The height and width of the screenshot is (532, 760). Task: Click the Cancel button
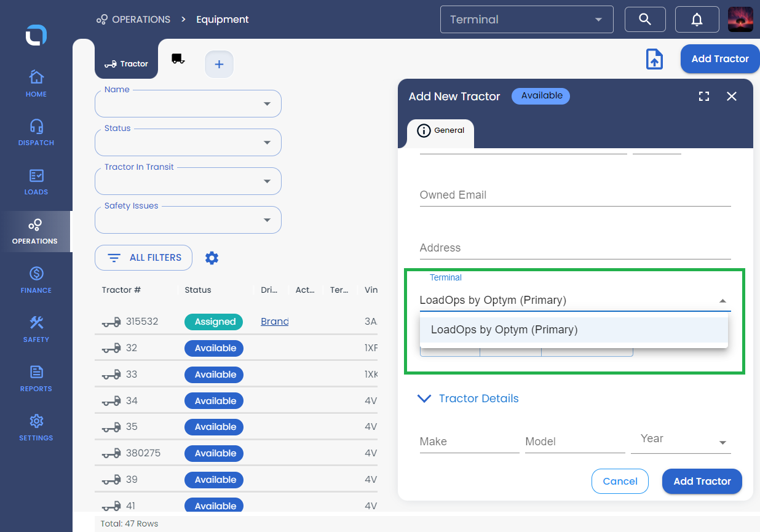click(x=620, y=482)
